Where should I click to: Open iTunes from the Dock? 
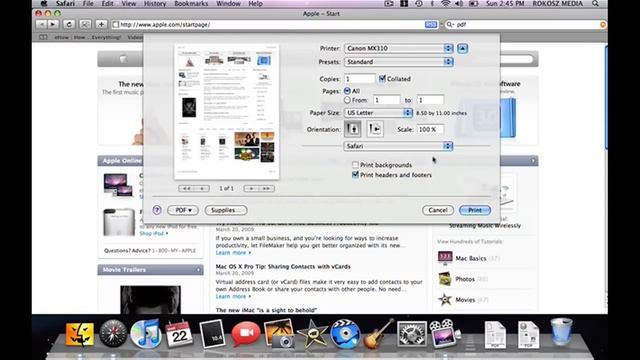[146, 334]
